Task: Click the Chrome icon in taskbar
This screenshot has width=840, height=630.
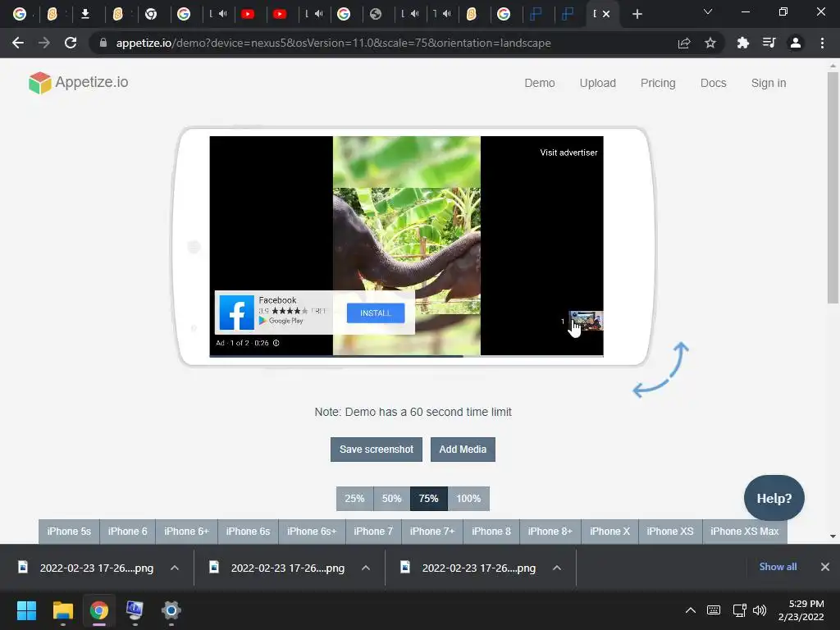Action: coord(99,610)
